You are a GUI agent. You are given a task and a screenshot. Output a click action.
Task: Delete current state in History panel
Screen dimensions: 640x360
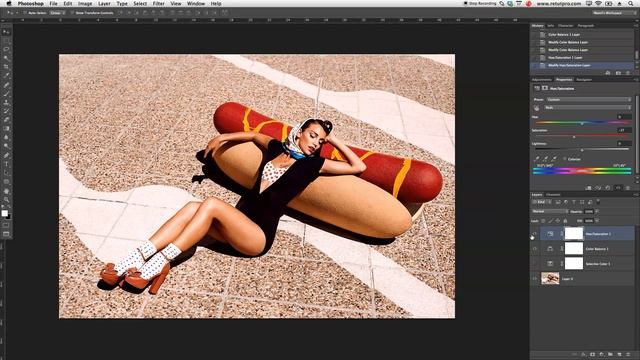(x=628, y=73)
